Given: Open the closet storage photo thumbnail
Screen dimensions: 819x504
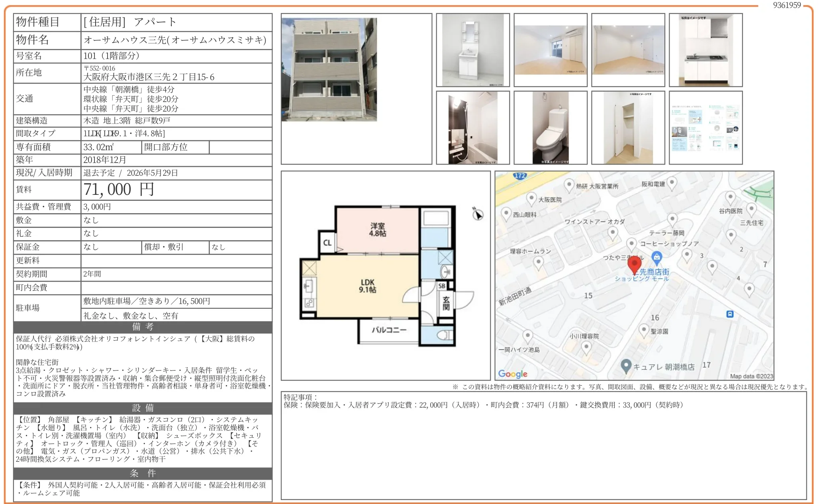Looking at the screenshot, I should click(x=628, y=127).
